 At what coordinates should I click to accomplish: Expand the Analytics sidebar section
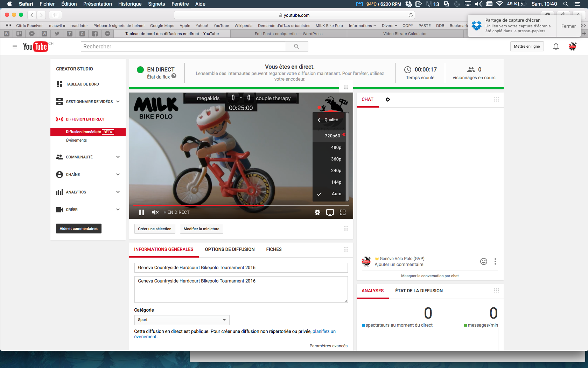(x=118, y=192)
